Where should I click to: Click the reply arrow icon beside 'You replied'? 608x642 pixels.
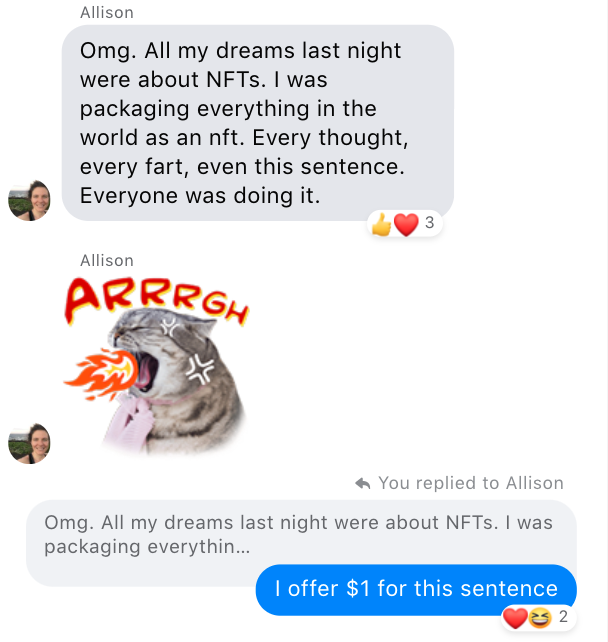(x=363, y=484)
